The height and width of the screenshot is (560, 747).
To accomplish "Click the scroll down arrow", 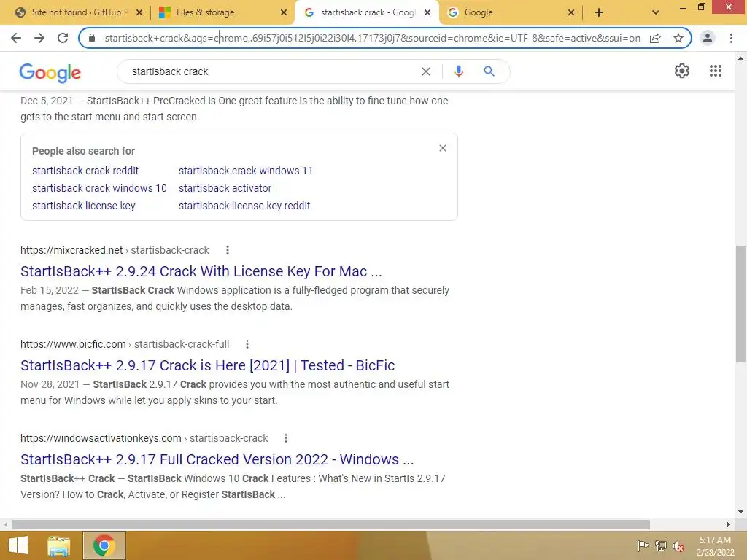I will pos(740,512).
